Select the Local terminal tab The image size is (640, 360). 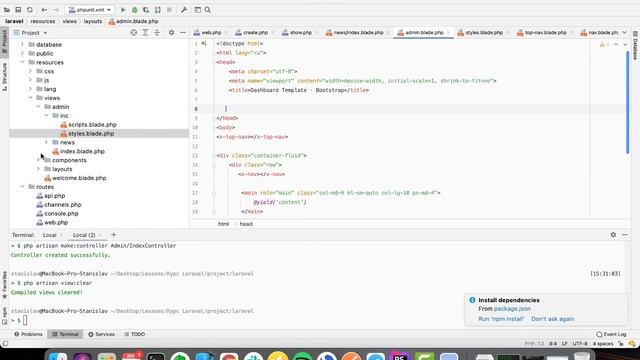(49, 235)
